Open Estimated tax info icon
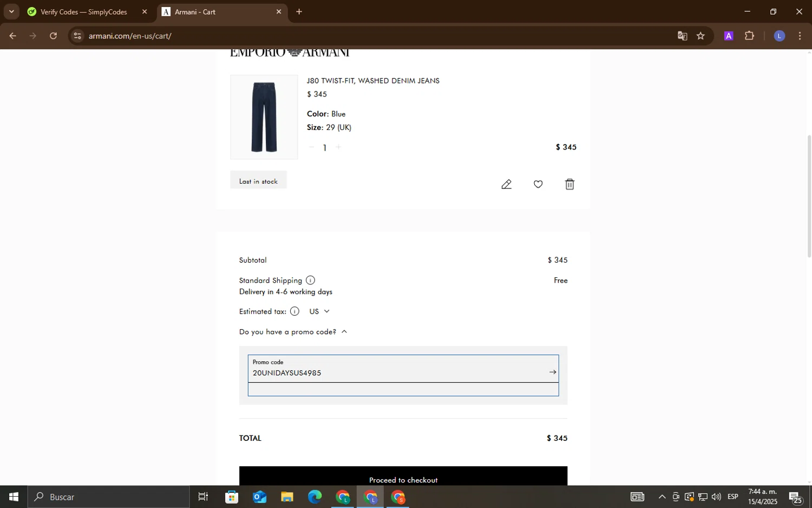 click(294, 311)
